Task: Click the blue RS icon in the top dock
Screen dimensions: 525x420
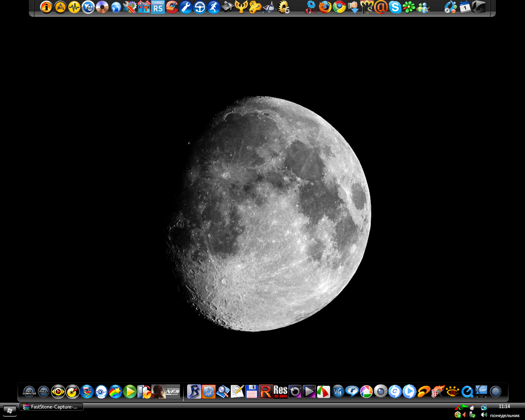Action: (158, 7)
